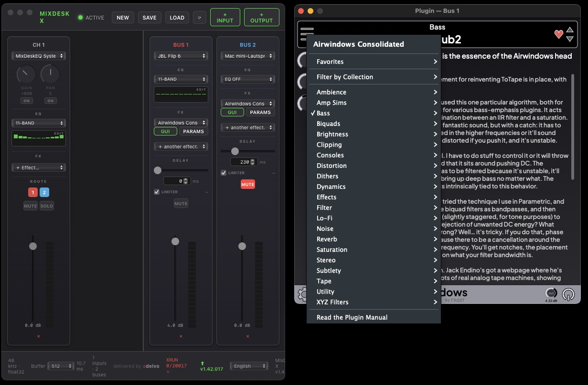Screen dimensions: 588x385
Task: Open the Favorites submenu
Action: pos(374,62)
